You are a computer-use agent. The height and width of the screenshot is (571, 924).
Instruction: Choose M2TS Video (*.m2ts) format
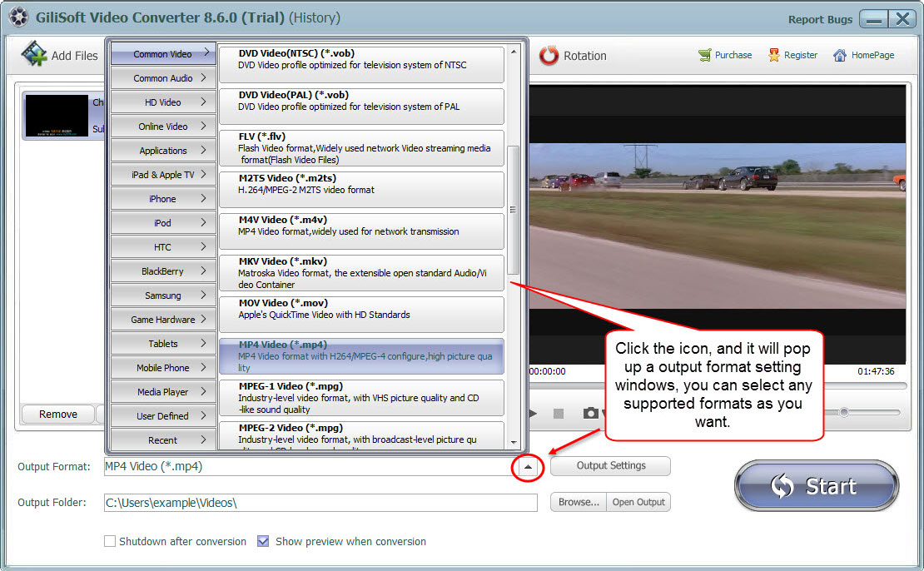362,190
